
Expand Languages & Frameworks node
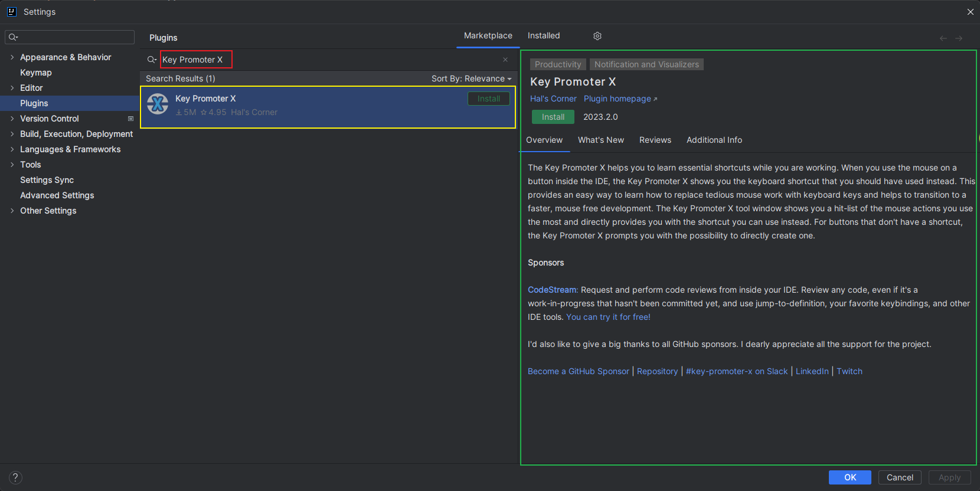12,149
